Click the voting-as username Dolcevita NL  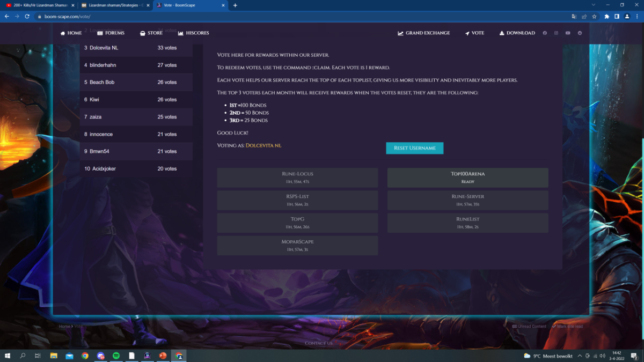[264, 145]
